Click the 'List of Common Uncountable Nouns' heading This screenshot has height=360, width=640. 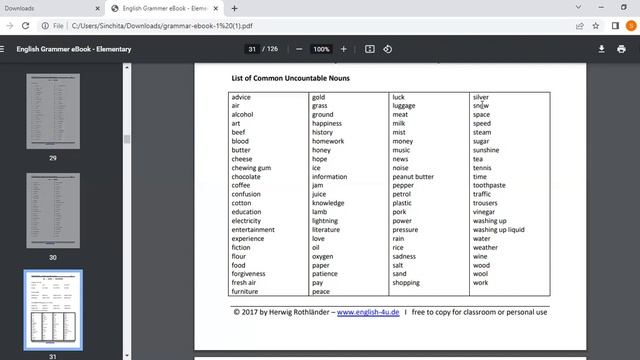[x=290, y=78]
